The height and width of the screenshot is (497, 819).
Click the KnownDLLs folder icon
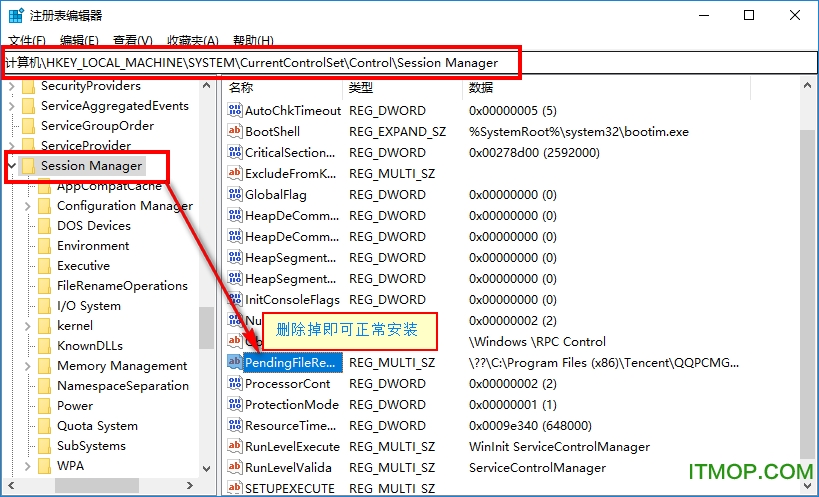pyautogui.click(x=44, y=346)
